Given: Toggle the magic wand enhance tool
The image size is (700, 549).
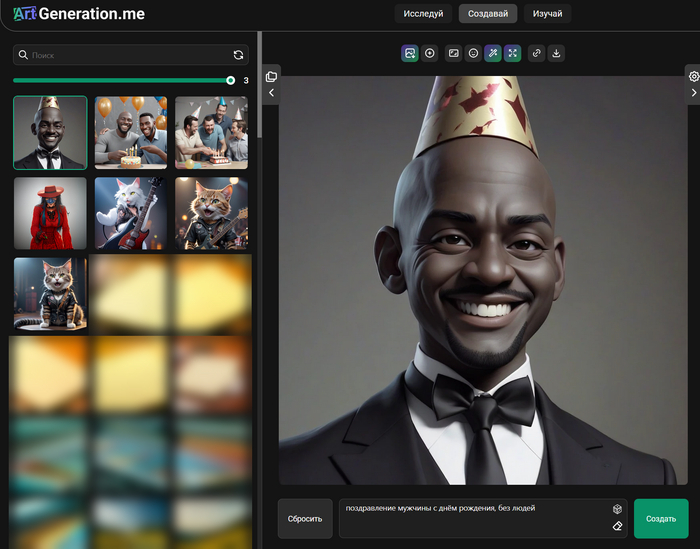Looking at the screenshot, I should (493, 53).
